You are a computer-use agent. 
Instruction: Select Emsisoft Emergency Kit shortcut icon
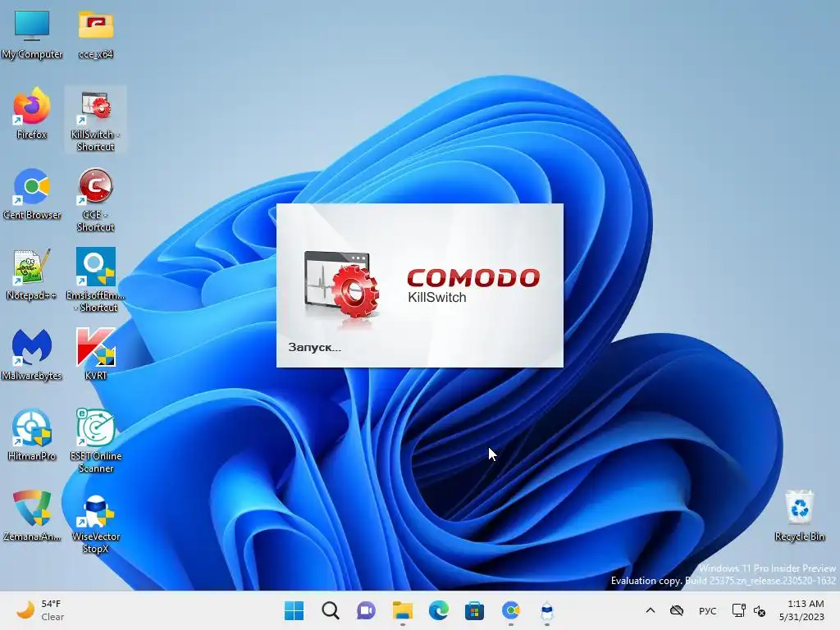[95, 281]
